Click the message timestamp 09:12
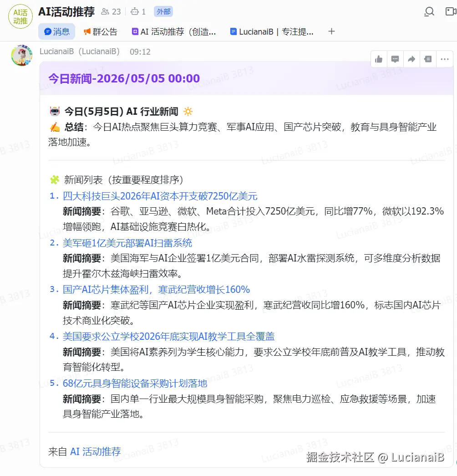The height and width of the screenshot is (476, 457). coord(140,52)
